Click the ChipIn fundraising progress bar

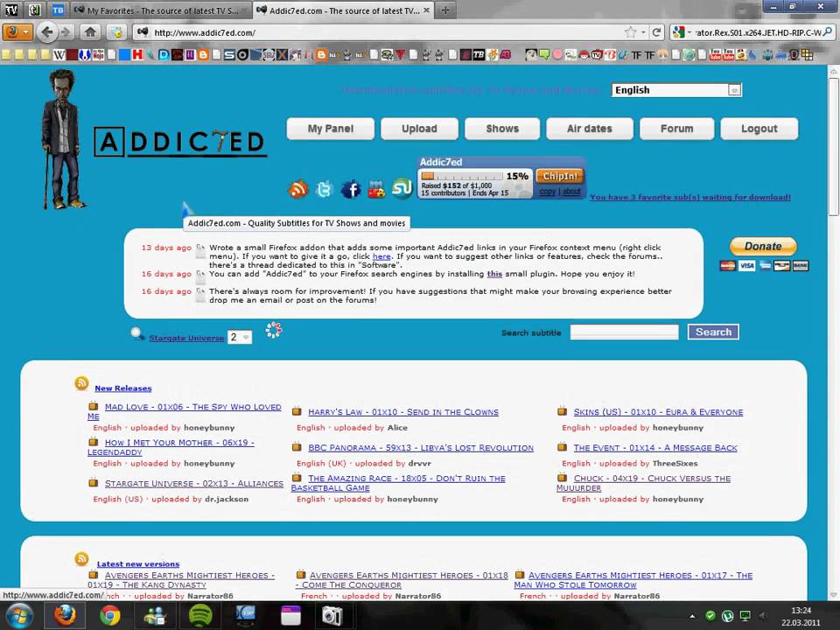point(461,176)
